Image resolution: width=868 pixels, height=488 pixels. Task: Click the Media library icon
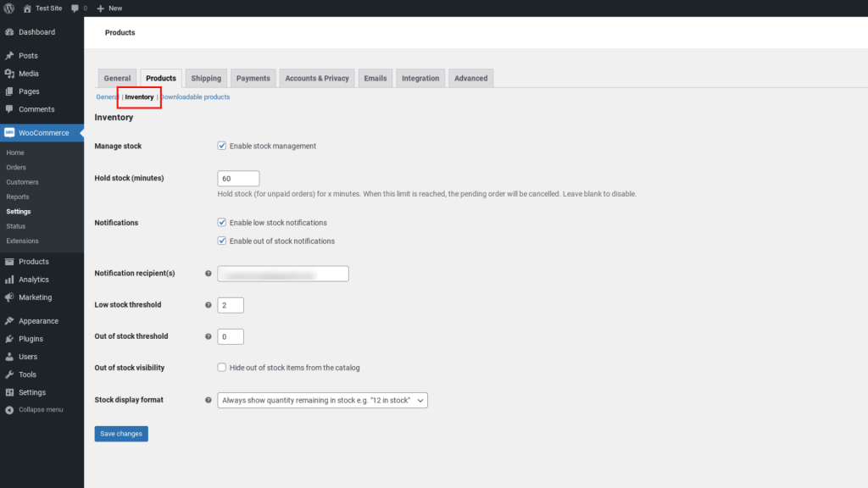point(9,74)
